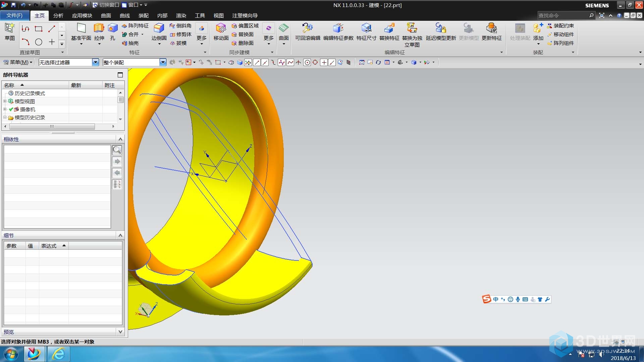Toggle the intersection snap icon
Viewport: 644px width, 362px height.
pos(299,62)
